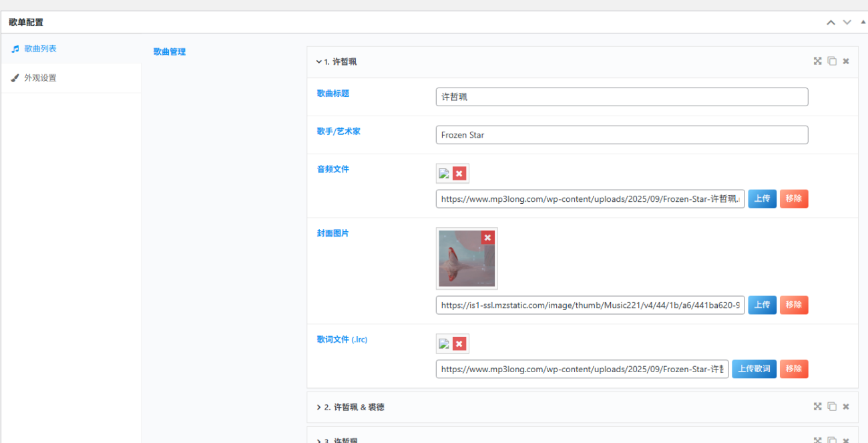The height and width of the screenshot is (443, 868).
Task: Delete song 1 with the small x icon
Action: pyautogui.click(x=845, y=61)
